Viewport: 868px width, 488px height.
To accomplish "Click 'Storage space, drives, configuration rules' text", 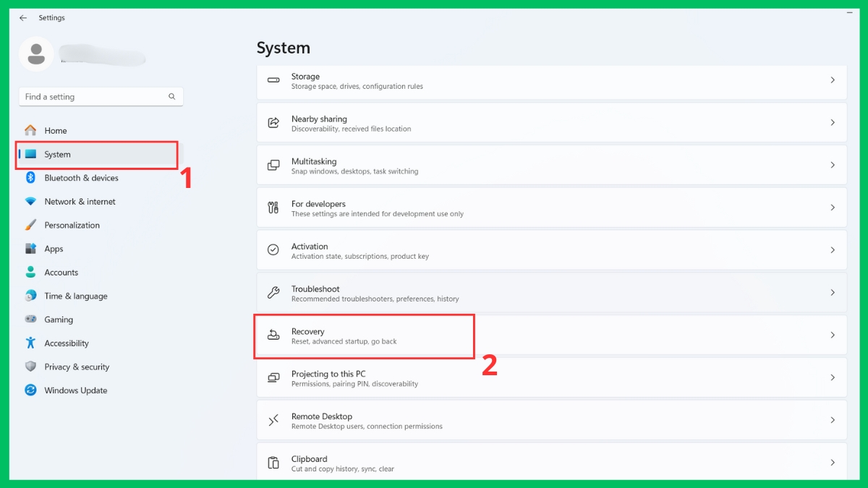I will 357,87.
